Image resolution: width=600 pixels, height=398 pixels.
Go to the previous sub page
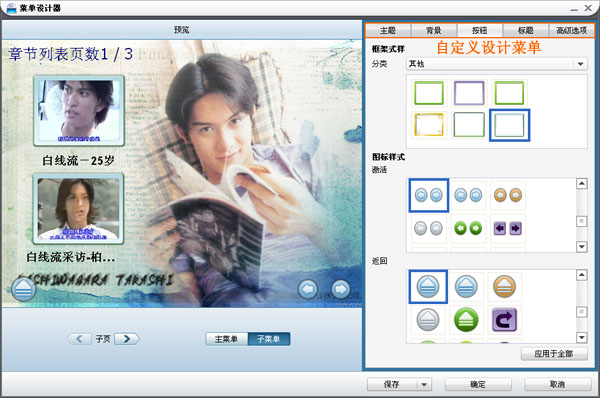[80, 339]
